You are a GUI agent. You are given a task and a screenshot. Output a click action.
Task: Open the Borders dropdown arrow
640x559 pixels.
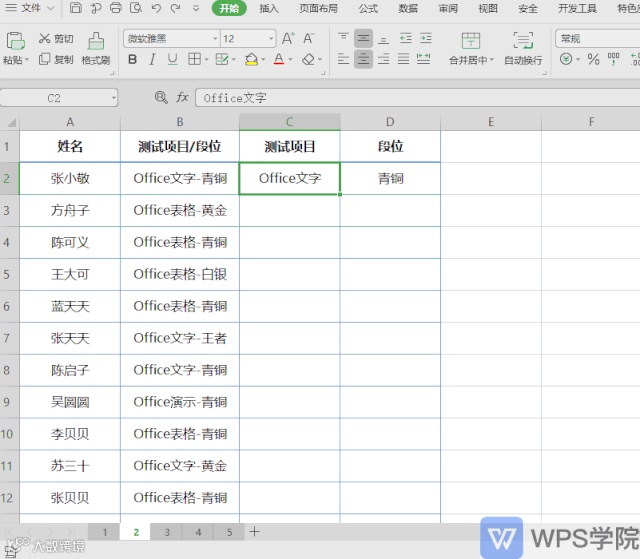pyautogui.click(x=206, y=60)
